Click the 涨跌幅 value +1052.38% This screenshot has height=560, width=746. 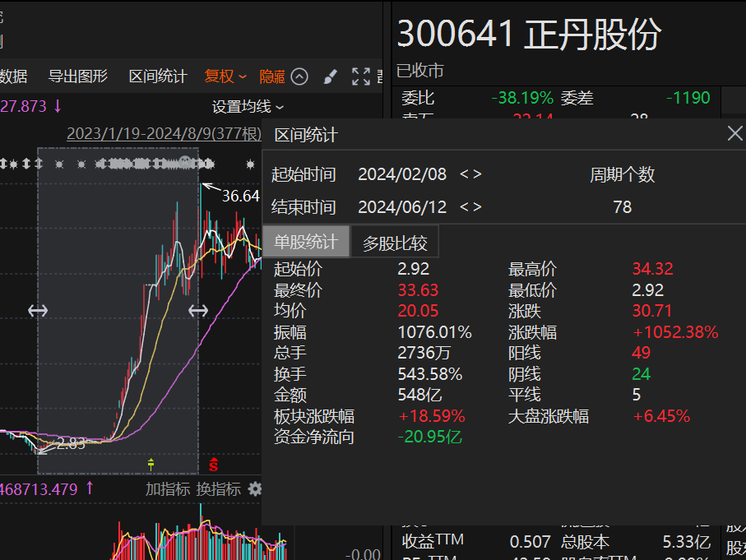[x=675, y=332]
